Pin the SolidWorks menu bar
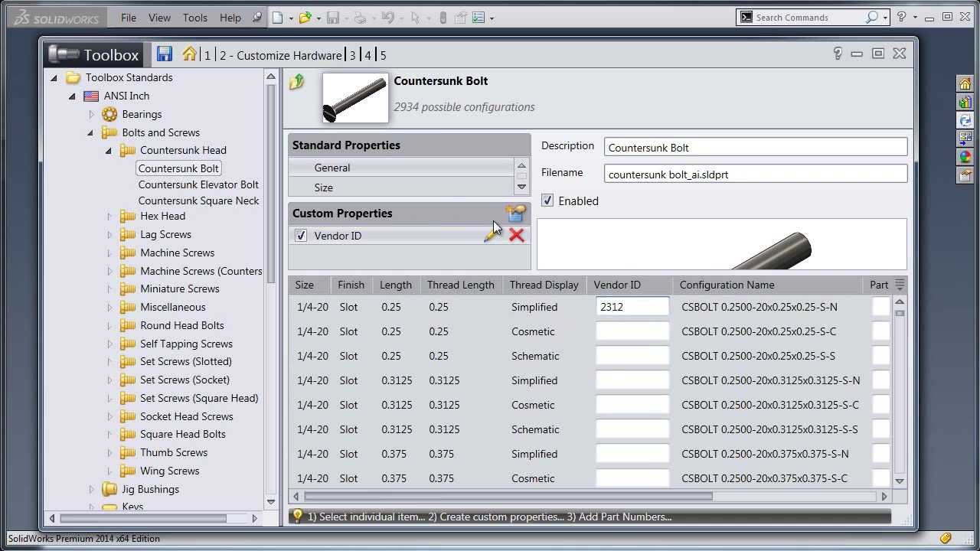 256,18
